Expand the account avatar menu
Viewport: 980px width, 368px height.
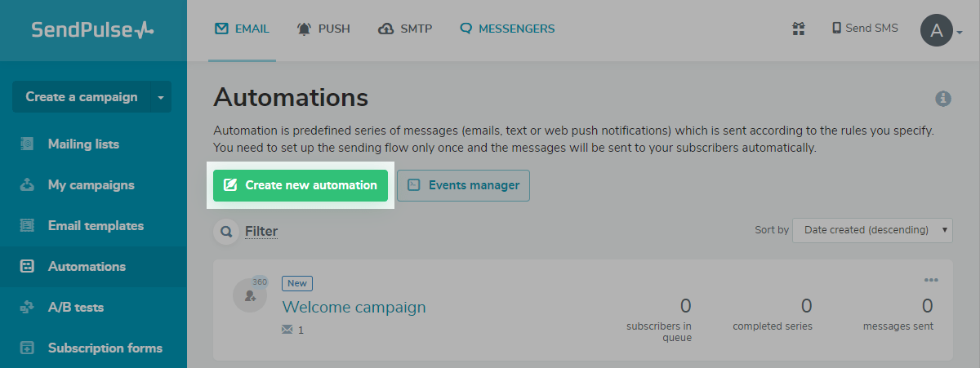tap(942, 31)
